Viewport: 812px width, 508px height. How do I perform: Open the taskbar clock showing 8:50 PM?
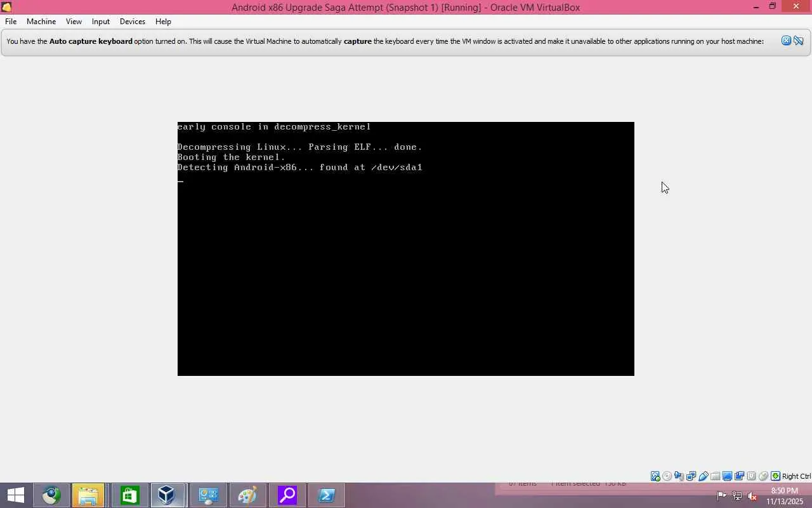(785, 496)
